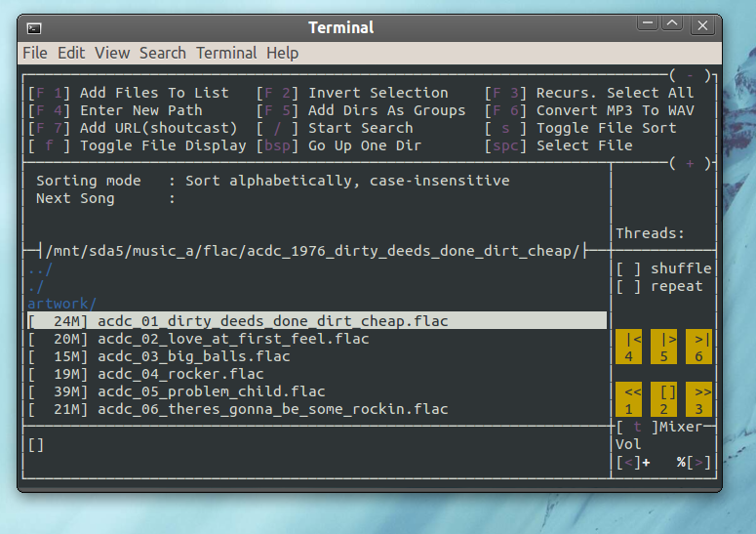This screenshot has width=756, height=534.
Task: Click F6 Convert MP3 To WAV
Action: tap(589, 110)
